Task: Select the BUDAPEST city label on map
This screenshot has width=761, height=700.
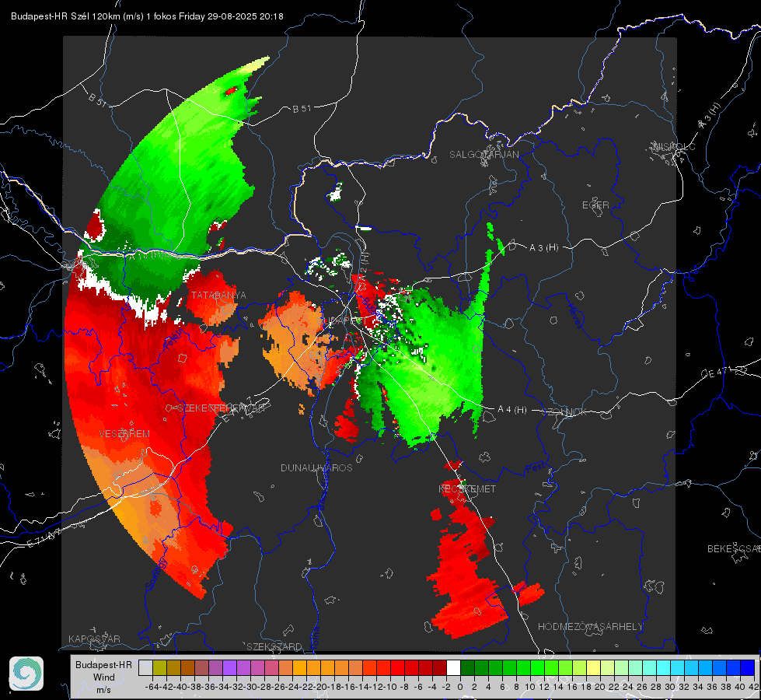Action: [343, 321]
